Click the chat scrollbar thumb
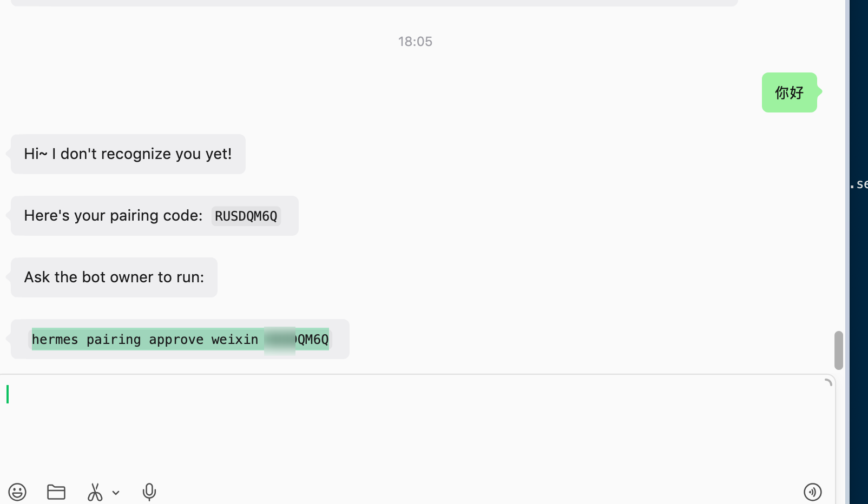Image resolution: width=868 pixels, height=504 pixels. (x=839, y=350)
